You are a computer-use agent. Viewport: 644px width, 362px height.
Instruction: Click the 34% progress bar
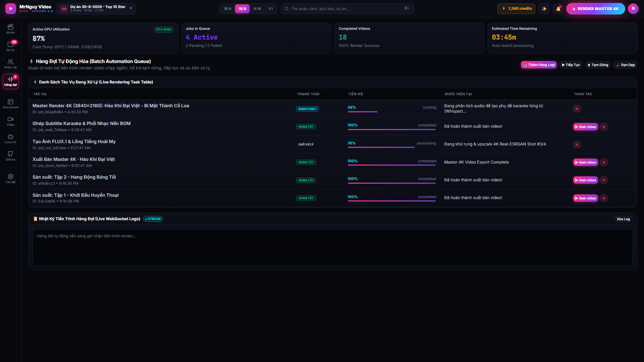point(392,112)
